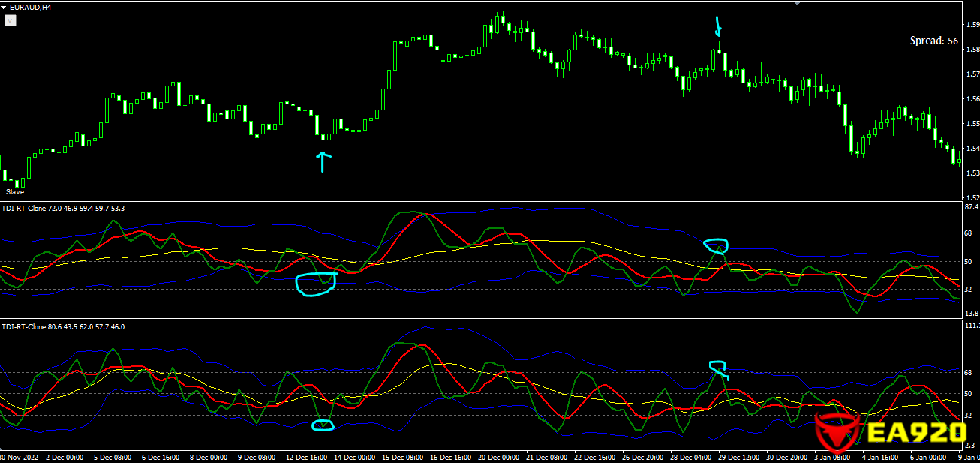
Task: Click the left cyan circle in lower TDI window
Action: click(323, 425)
